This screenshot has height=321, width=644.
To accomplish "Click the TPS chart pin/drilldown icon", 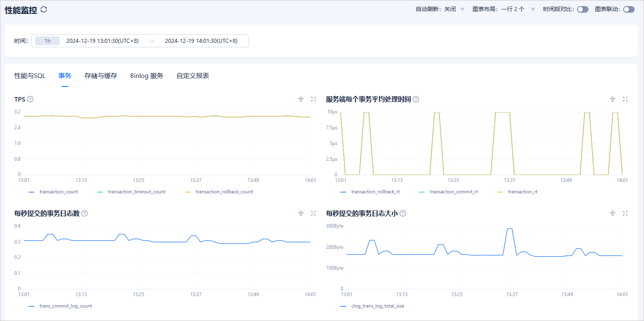I will 301,99.
